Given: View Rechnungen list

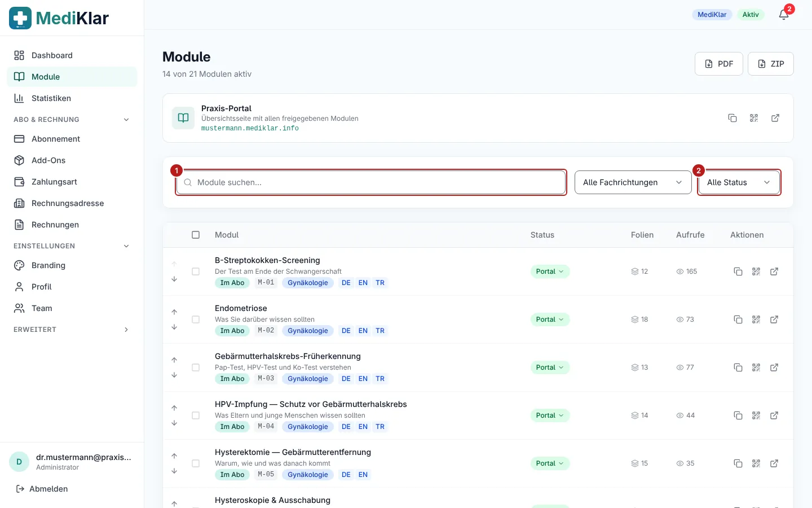Looking at the screenshot, I should (x=72, y=225).
